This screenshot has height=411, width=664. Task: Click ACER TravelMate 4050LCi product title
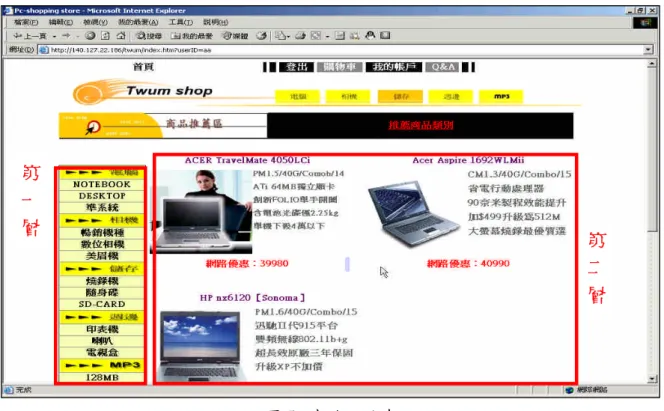point(247,160)
